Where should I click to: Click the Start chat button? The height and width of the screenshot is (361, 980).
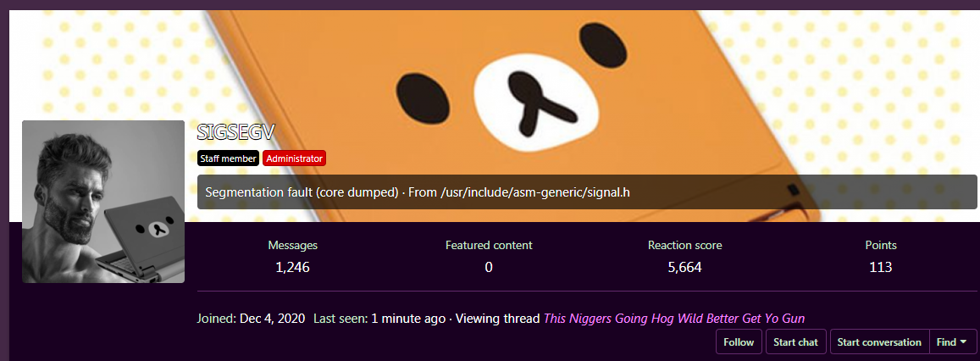point(795,342)
